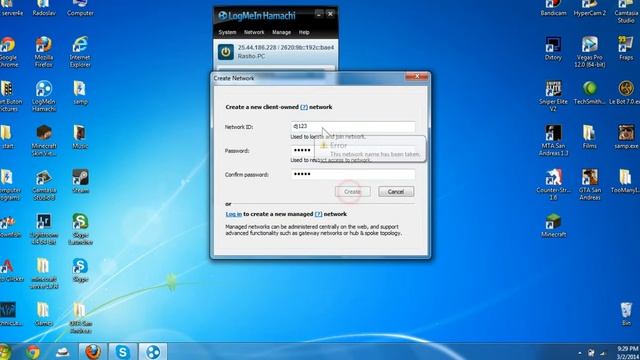Screen dimensions: 640x360
Task: Open the Network menu in Hamachi
Action: coord(254,32)
